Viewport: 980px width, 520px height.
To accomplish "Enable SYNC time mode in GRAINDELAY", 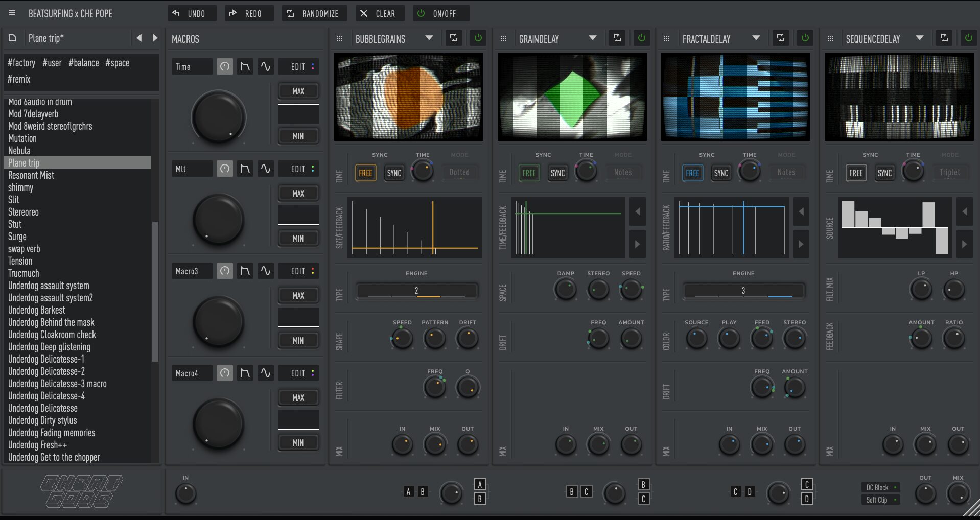I will pos(558,173).
